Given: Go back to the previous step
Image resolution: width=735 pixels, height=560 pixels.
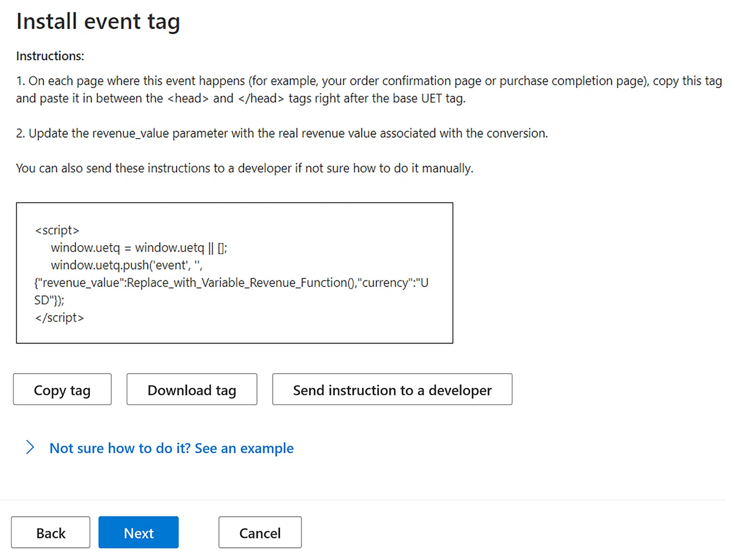Looking at the screenshot, I should 50,532.
